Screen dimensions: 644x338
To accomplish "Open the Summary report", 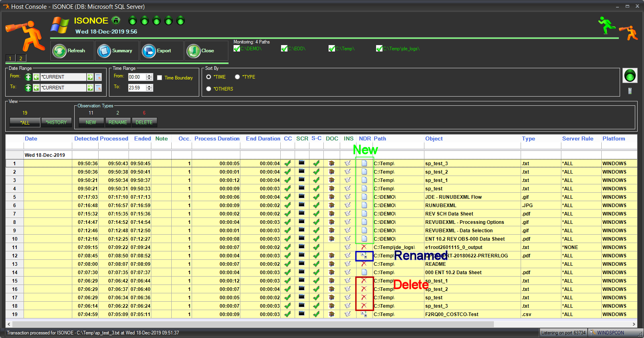I will click(x=117, y=51).
